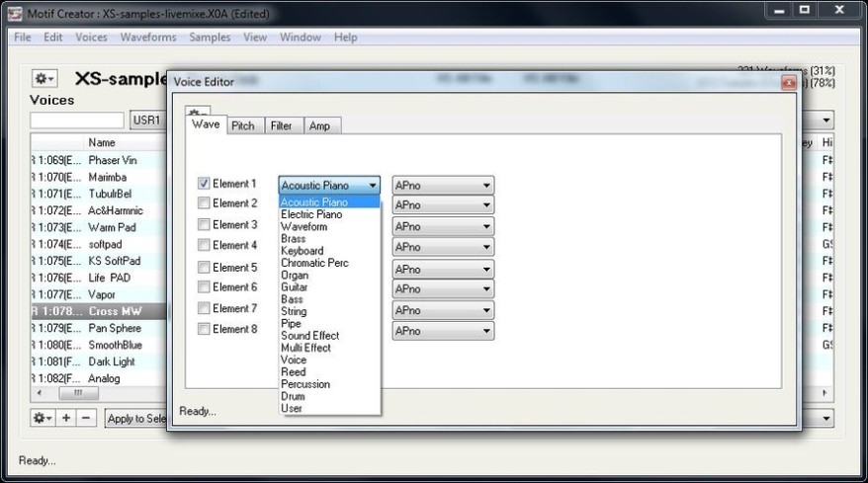Open the USR1 bank dropdown
This screenshot has height=483, width=868.
pos(148,121)
